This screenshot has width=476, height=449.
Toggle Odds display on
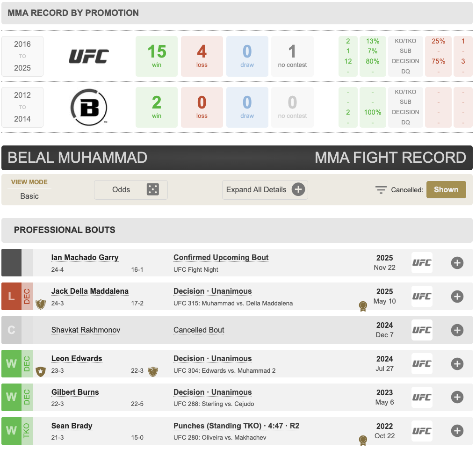click(130, 189)
